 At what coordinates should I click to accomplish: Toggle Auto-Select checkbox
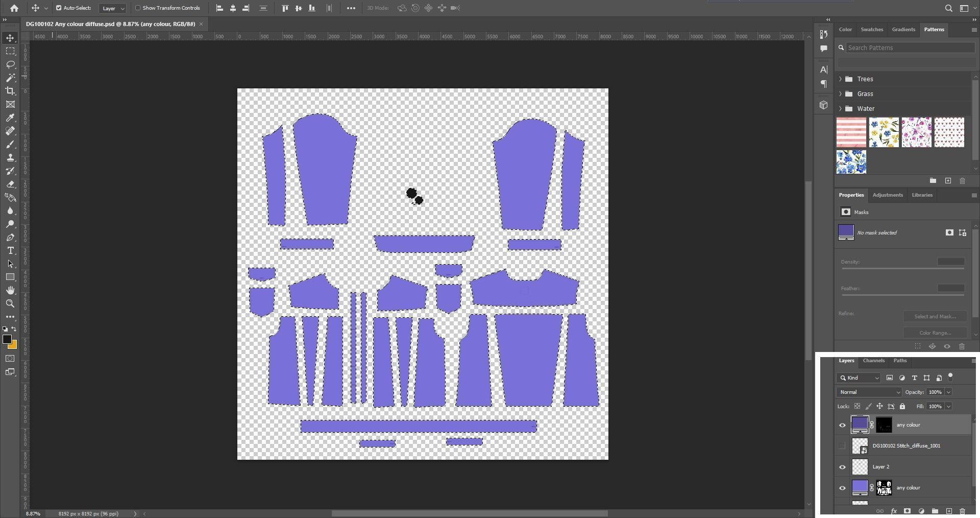click(59, 8)
